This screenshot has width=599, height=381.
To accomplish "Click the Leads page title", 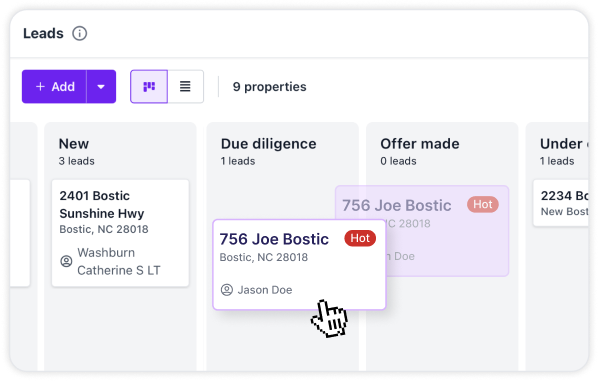I will [43, 34].
